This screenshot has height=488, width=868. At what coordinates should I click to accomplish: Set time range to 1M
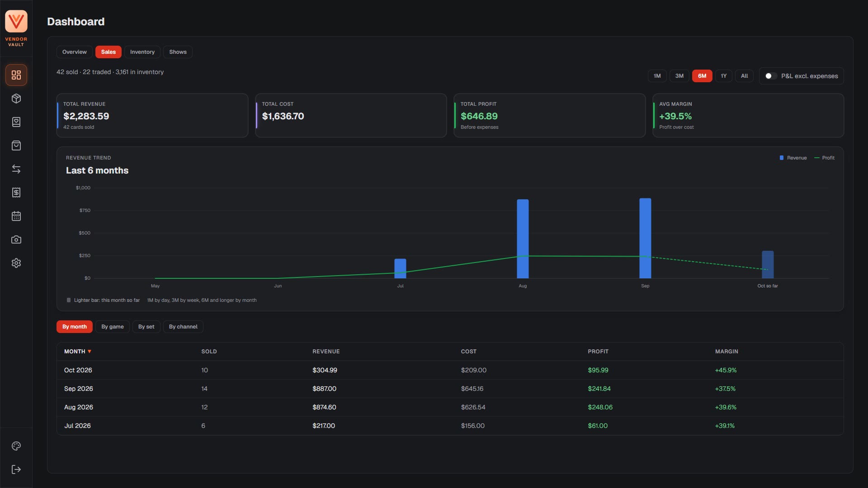pos(657,76)
